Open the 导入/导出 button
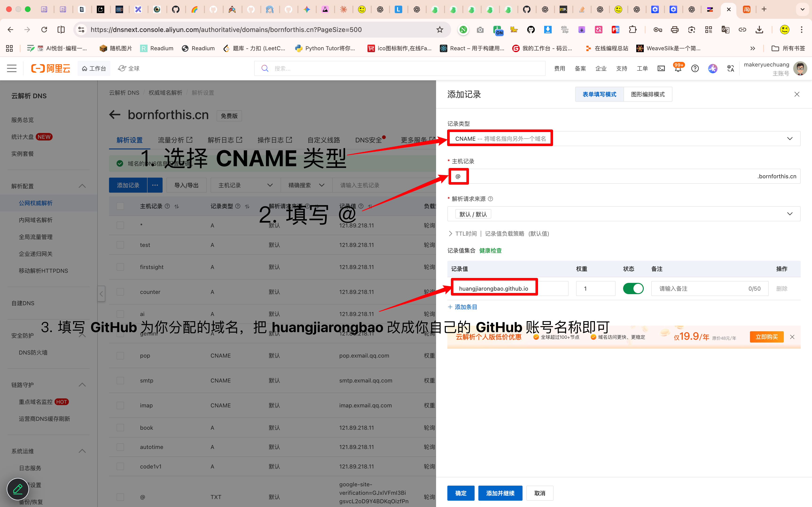812x507 pixels. (x=186, y=185)
